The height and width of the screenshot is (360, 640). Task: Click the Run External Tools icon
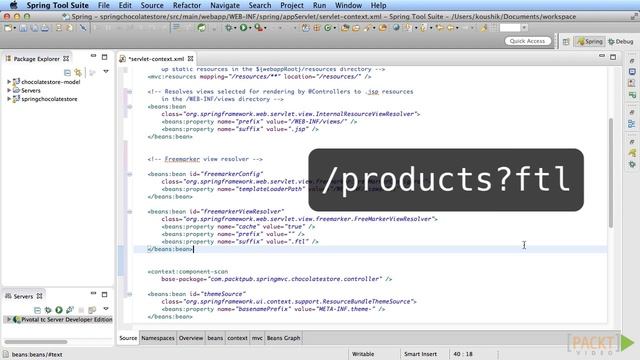tap(258, 28)
